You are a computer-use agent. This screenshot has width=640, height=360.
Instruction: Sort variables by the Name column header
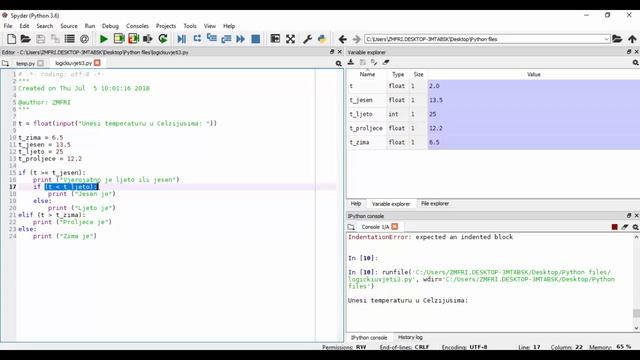367,74
